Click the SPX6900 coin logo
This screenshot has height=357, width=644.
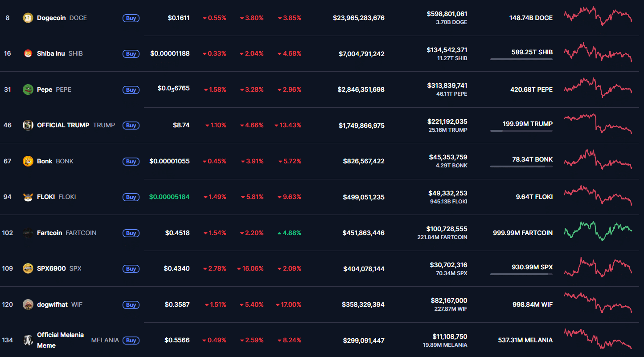(28, 268)
